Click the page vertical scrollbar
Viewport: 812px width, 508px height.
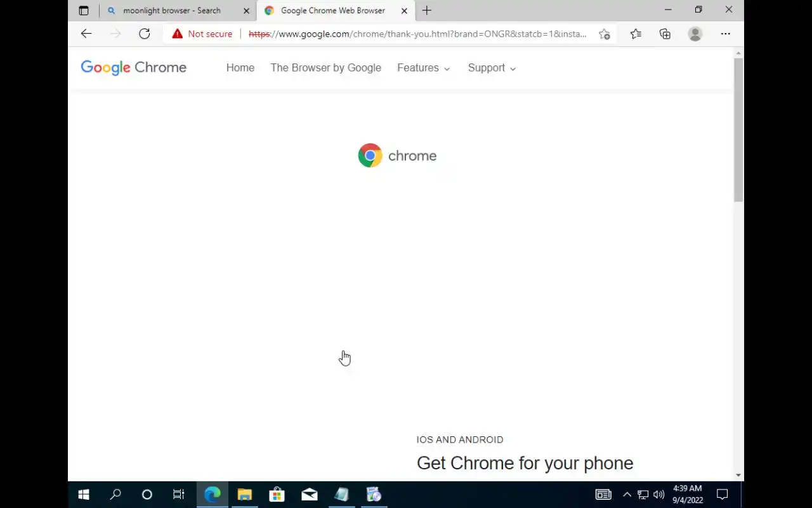tap(738, 130)
